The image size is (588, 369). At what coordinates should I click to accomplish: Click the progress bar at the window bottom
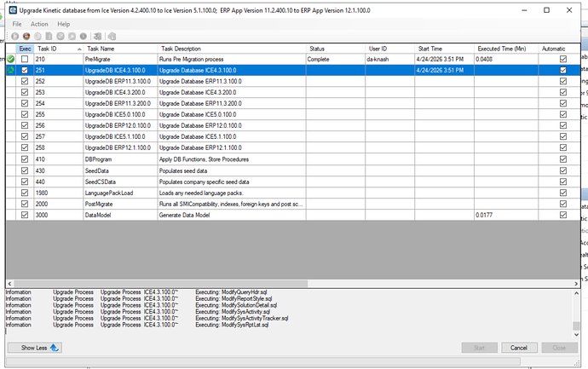[263, 361]
